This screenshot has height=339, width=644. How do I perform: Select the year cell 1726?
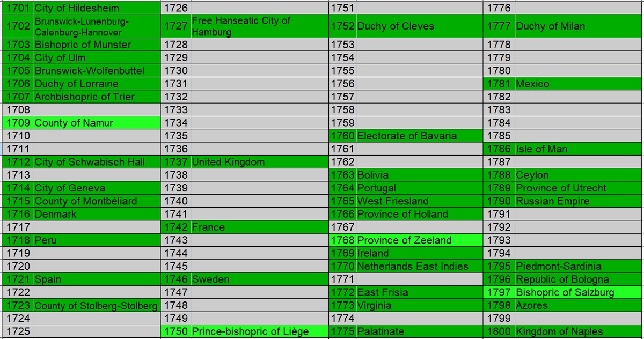[x=176, y=8]
